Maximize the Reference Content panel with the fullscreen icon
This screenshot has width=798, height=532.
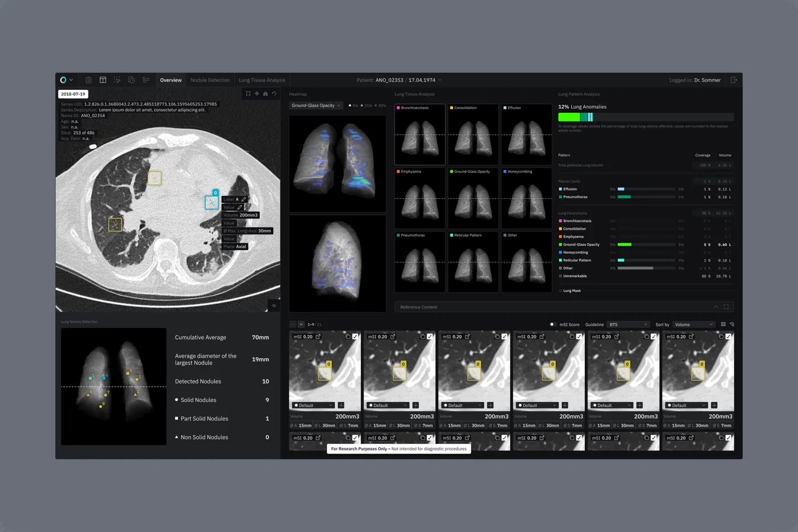point(726,307)
